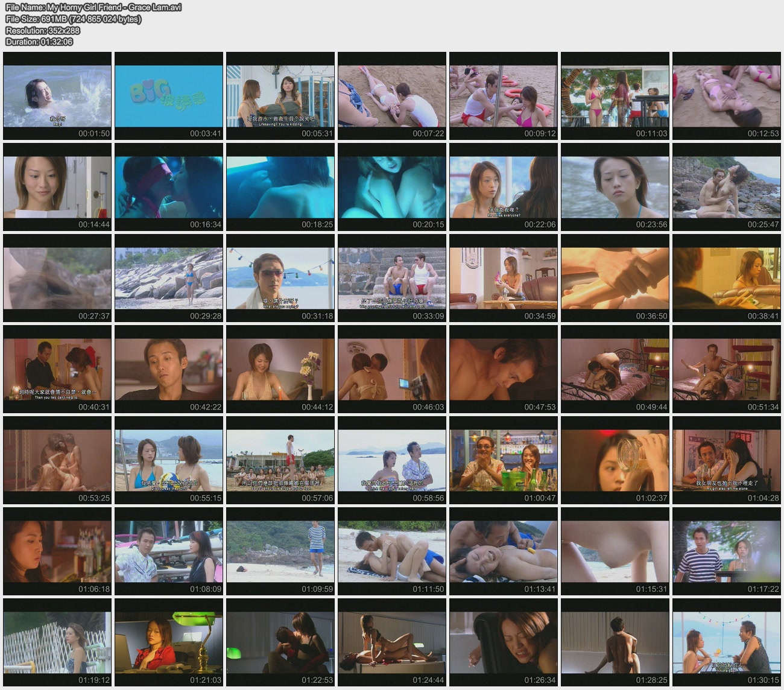784x690 pixels.
Task: Select the striped shirt frame at 01:17:22
Action: [727, 551]
